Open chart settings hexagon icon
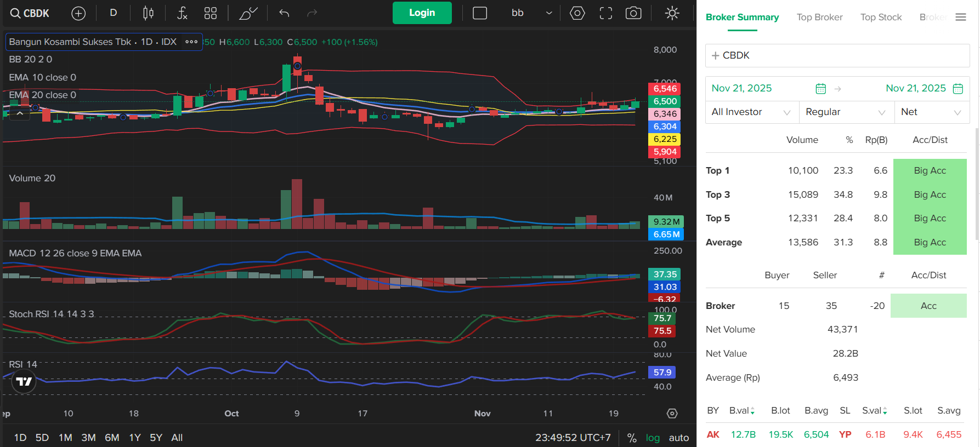The image size is (980, 447). point(577,13)
